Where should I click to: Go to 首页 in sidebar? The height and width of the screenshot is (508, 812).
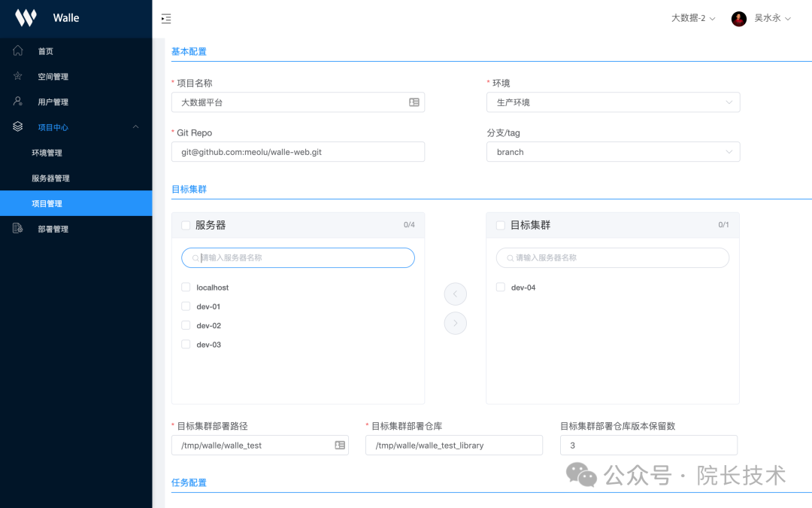76,51
